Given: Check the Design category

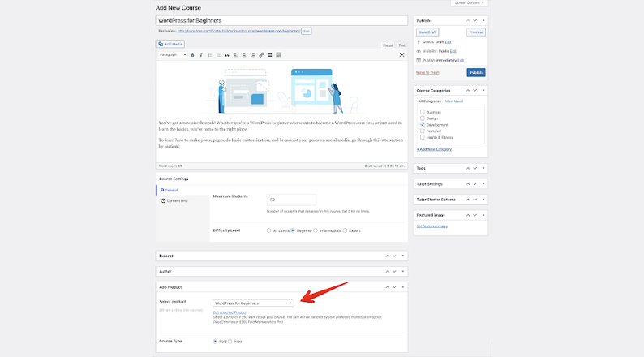Looking at the screenshot, I should coord(423,118).
